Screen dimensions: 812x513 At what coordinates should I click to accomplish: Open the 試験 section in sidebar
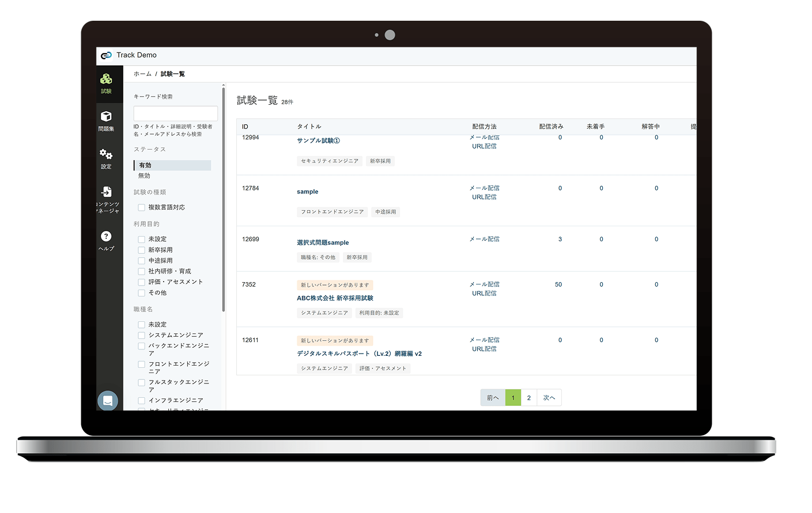pos(106,82)
